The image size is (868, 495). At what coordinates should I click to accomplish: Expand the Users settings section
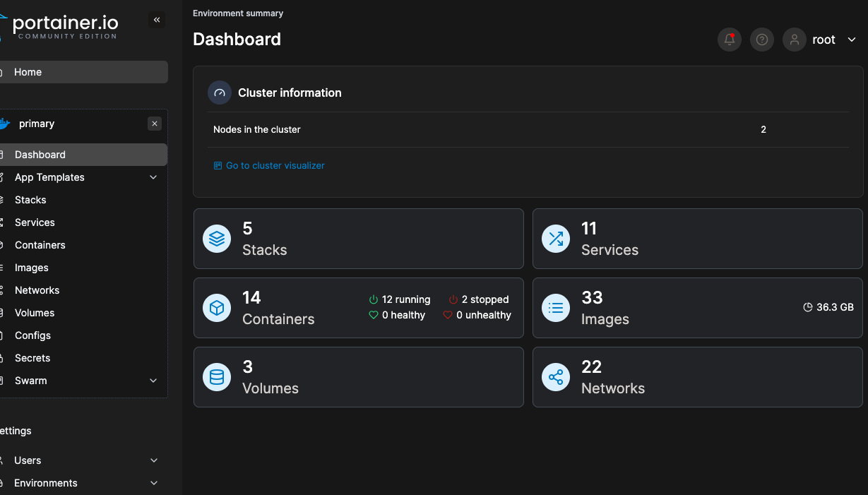153,460
